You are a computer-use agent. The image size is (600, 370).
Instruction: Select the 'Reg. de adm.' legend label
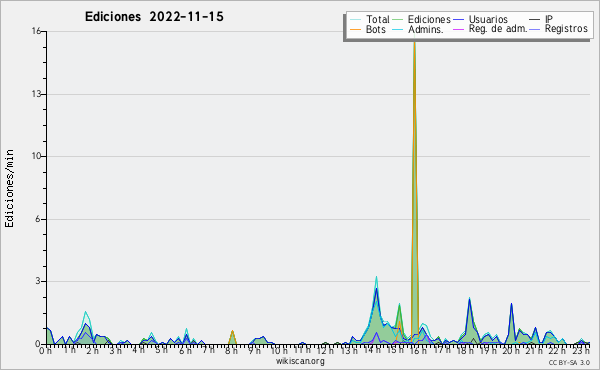pos(498,29)
